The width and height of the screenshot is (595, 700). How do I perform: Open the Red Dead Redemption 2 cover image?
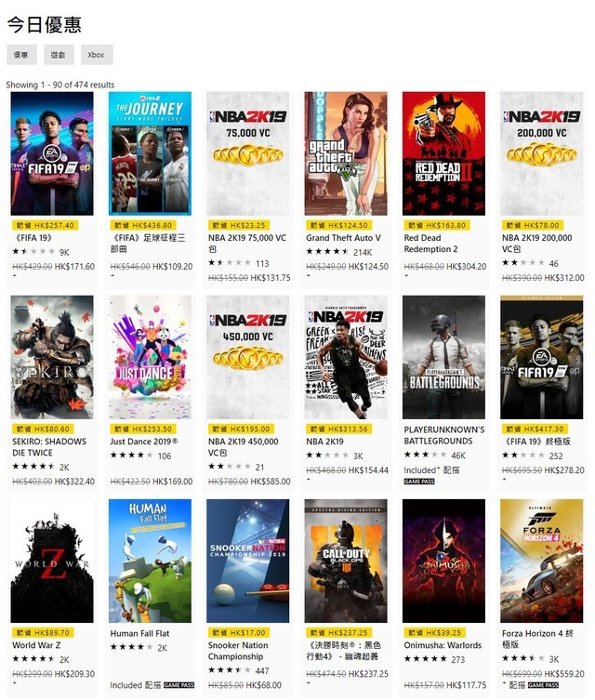coord(443,153)
